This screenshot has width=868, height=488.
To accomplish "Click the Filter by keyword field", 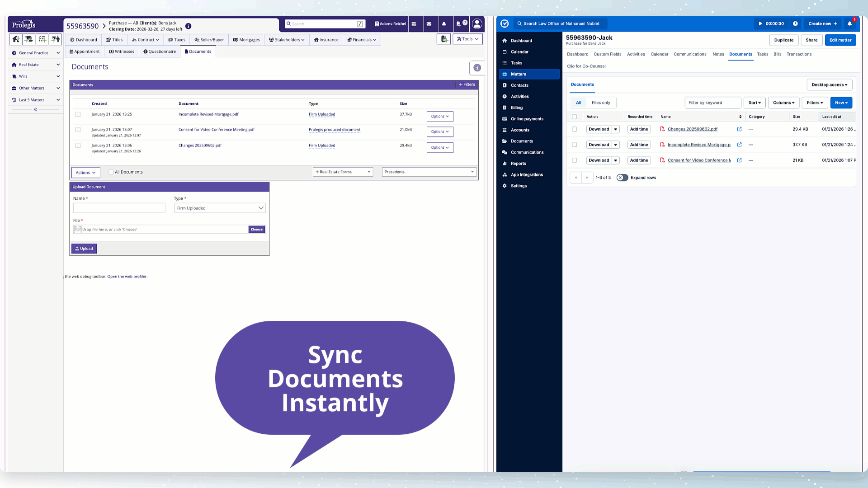I will pos(712,103).
